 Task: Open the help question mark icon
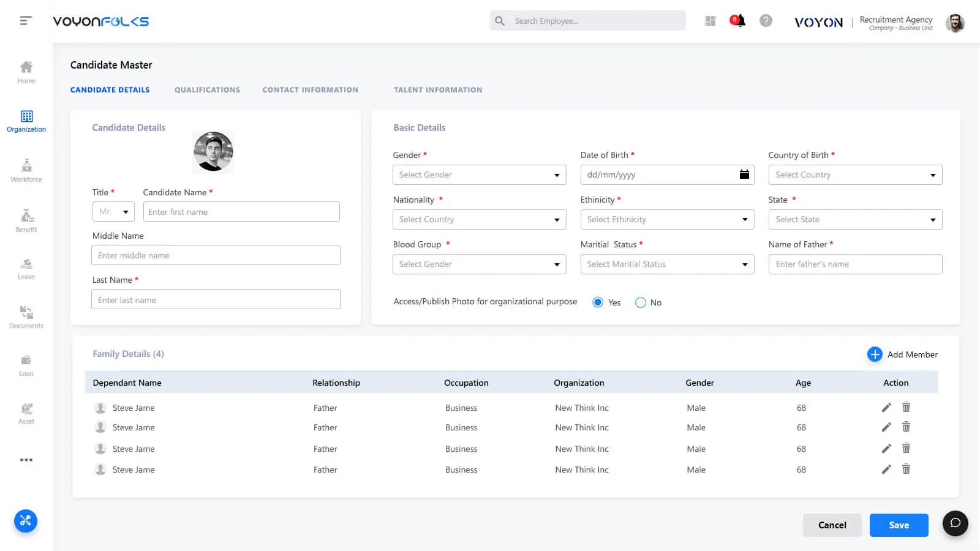point(766,21)
